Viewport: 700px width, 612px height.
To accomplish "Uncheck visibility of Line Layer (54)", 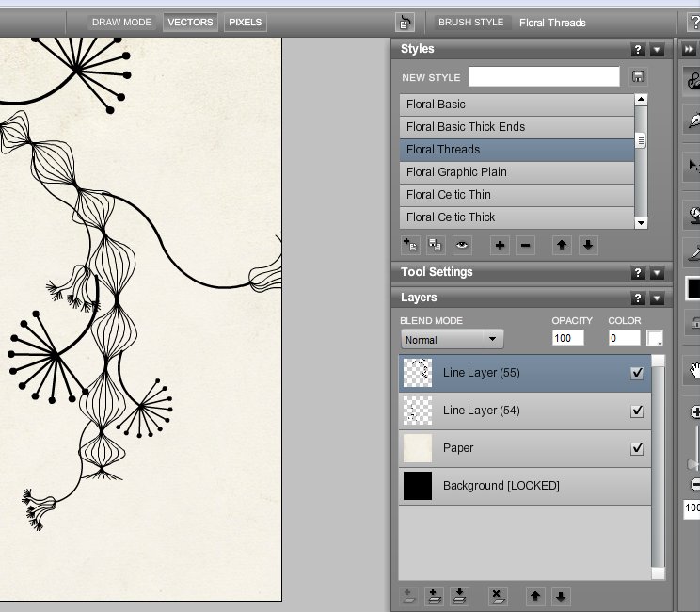I will click(637, 411).
